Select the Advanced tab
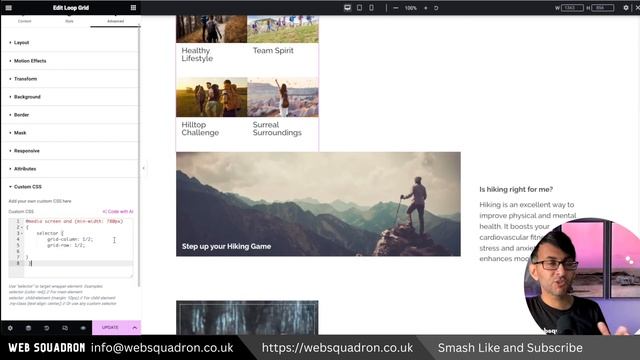Image resolution: width=640 pixels, height=360 pixels. pyautogui.click(x=116, y=21)
